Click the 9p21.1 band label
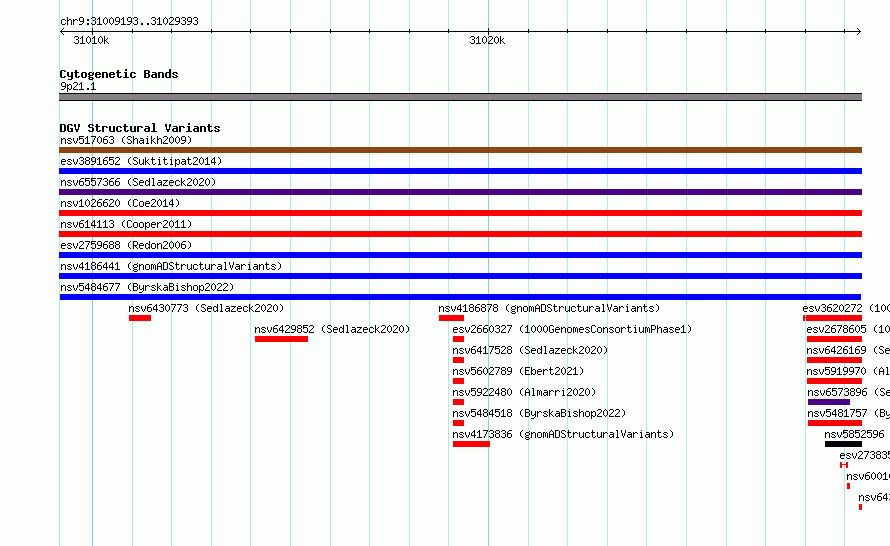Image resolution: width=890 pixels, height=546 pixels. [78, 86]
